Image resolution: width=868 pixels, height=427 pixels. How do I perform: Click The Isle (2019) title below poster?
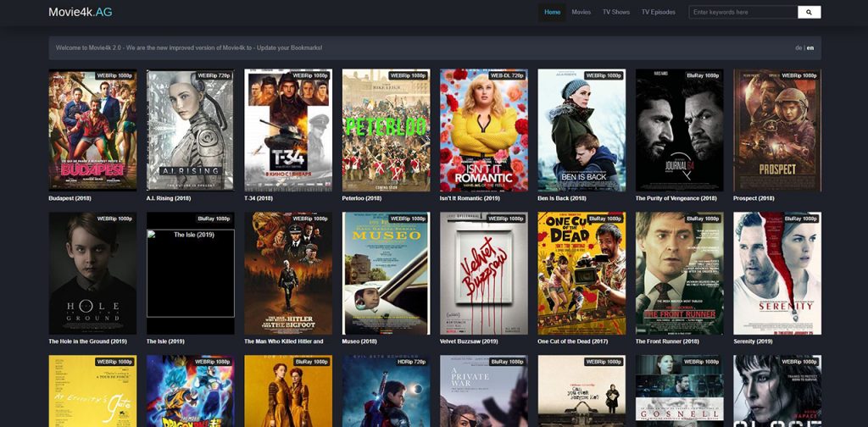tap(165, 341)
